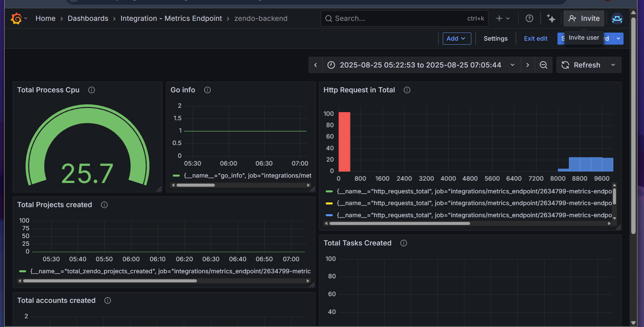The width and height of the screenshot is (644, 327).
Task: Open the Grafana Assistant sparkle icon
Action: pyautogui.click(x=551, y=18)
